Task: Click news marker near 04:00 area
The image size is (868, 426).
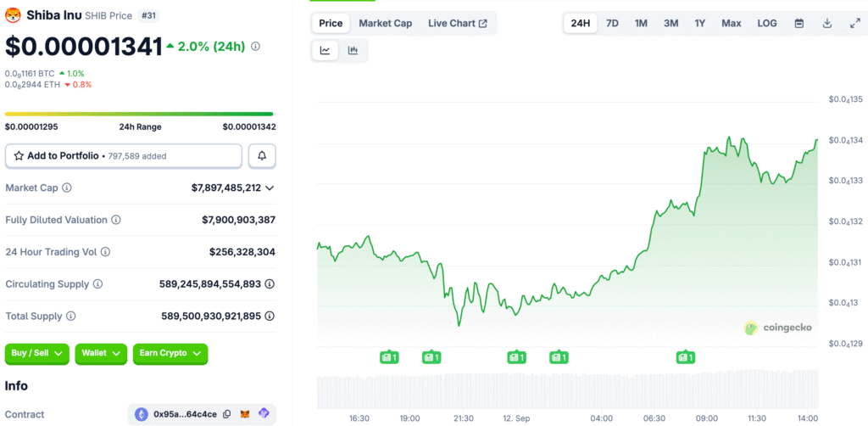Action: 559,357
